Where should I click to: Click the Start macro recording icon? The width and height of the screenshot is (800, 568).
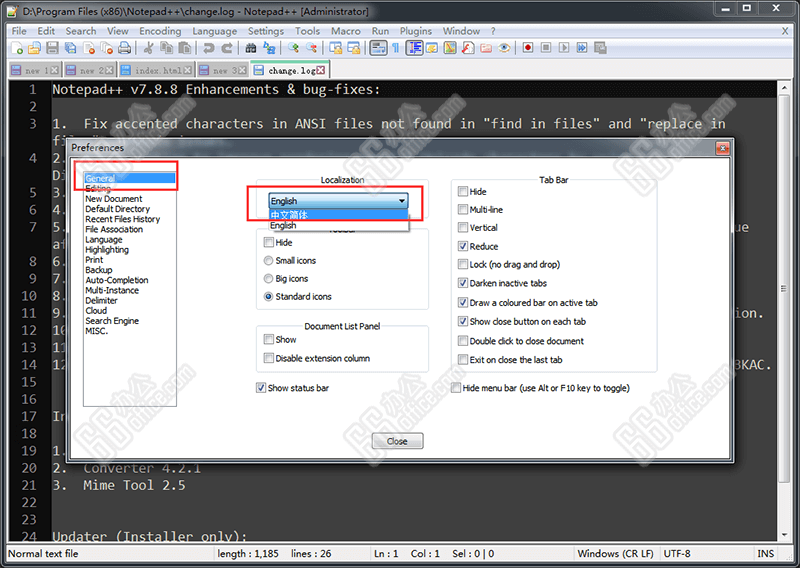pyautogui.click(x=528, y=48)
